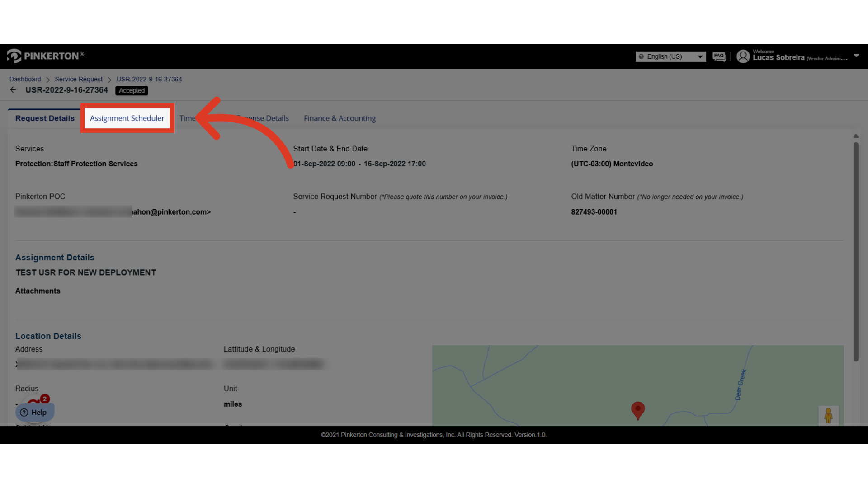Click the user profile avatar icon
This screenshot has height=488, width=868.
(x=743, y=56)
